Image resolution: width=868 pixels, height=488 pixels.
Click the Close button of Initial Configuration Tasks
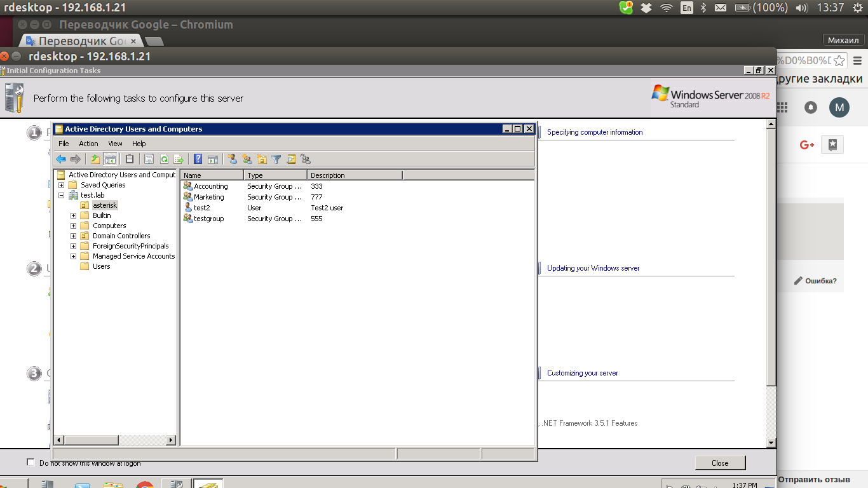tap(719, 463)
